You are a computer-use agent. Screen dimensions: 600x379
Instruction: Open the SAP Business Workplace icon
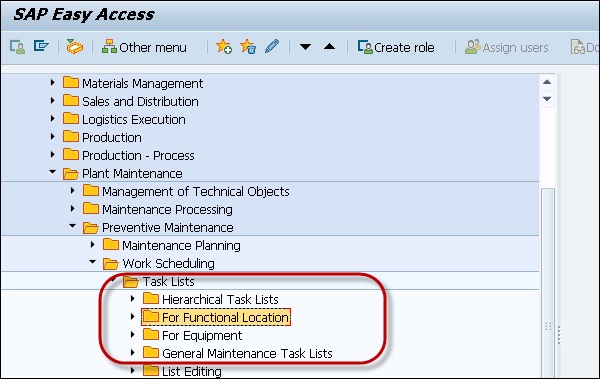75,47
